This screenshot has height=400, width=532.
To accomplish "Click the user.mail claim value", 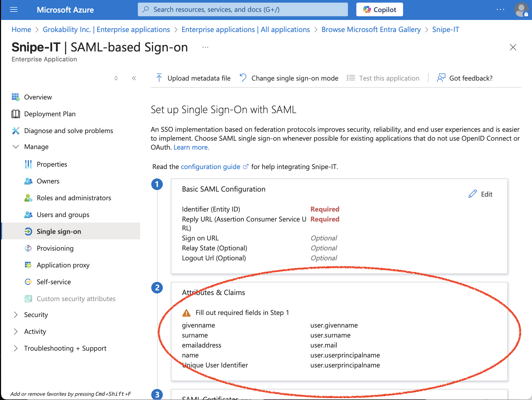I will (324, 345).
